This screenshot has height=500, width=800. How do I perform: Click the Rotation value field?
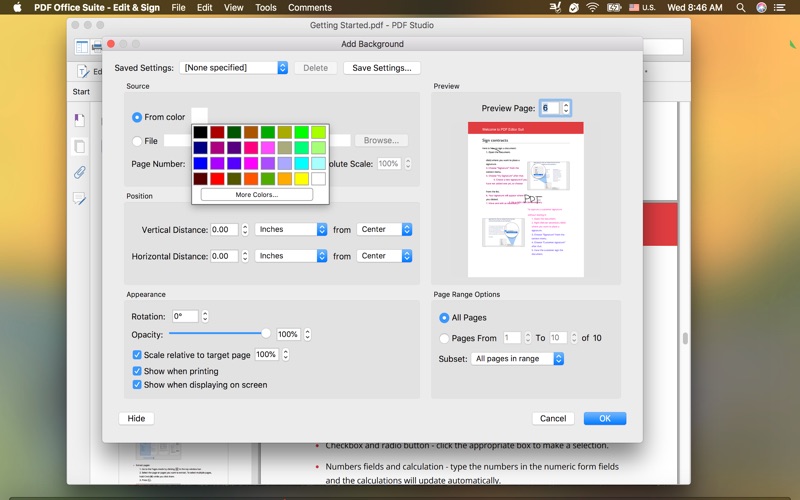(185, 316)
